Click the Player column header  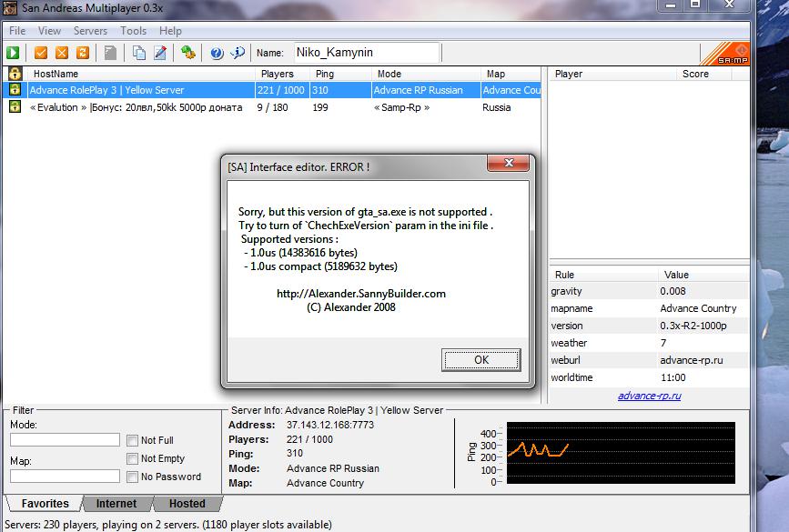[612, 74]
